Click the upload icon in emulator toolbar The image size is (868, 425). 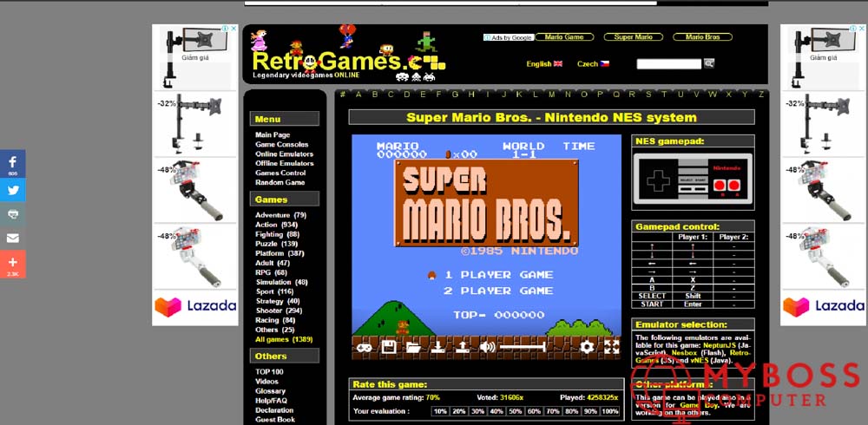point(463,348)
